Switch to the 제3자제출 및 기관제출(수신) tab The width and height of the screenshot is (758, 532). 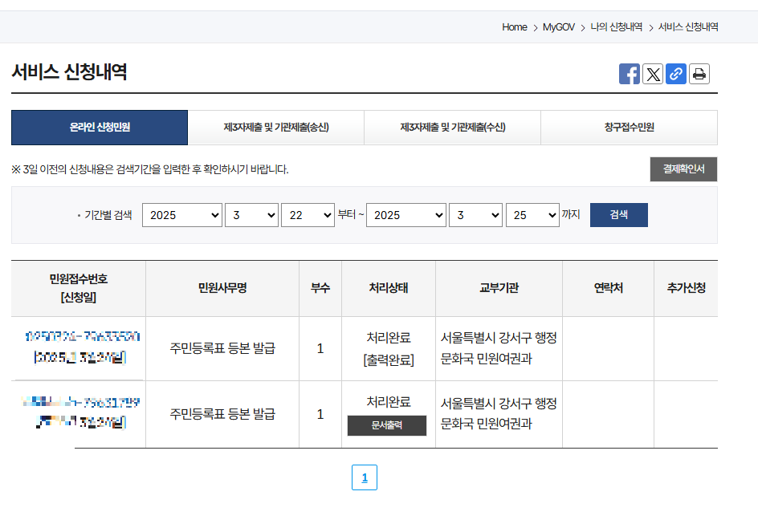point(452,127)
